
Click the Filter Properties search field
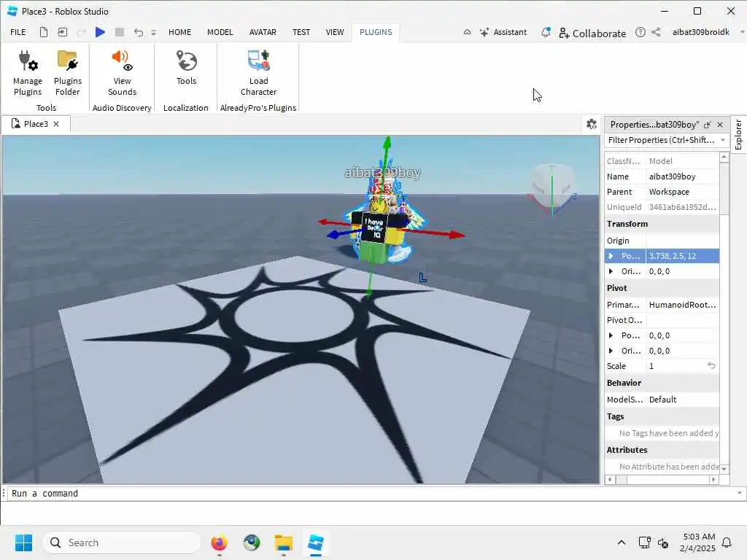point(661,140)
